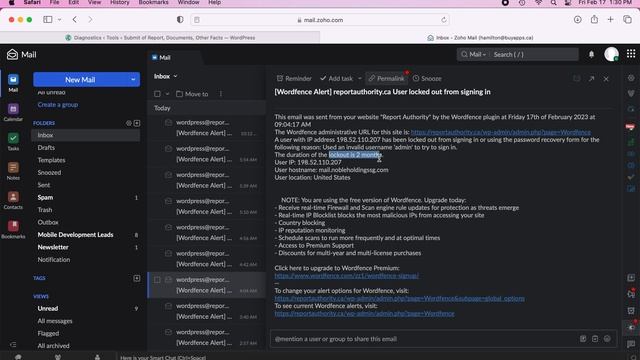
Task: Open the select-all options arrow
Action: tap(167, 94)
